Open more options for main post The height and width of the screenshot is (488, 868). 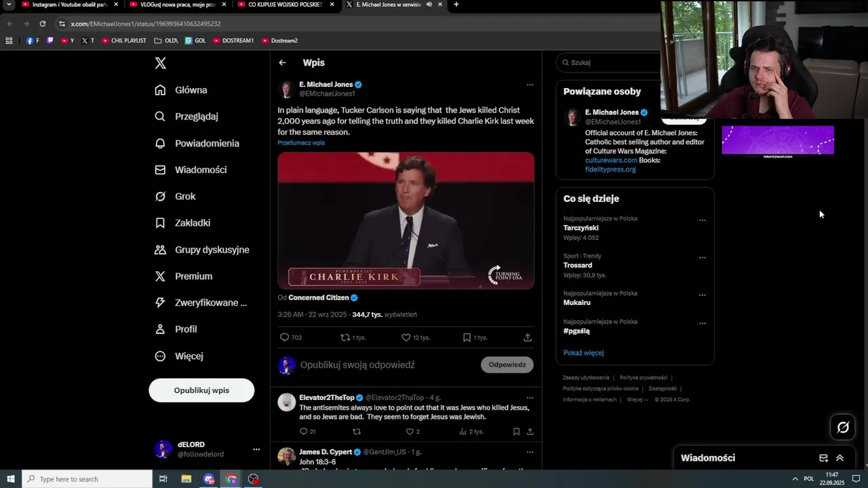coord(530,85)
